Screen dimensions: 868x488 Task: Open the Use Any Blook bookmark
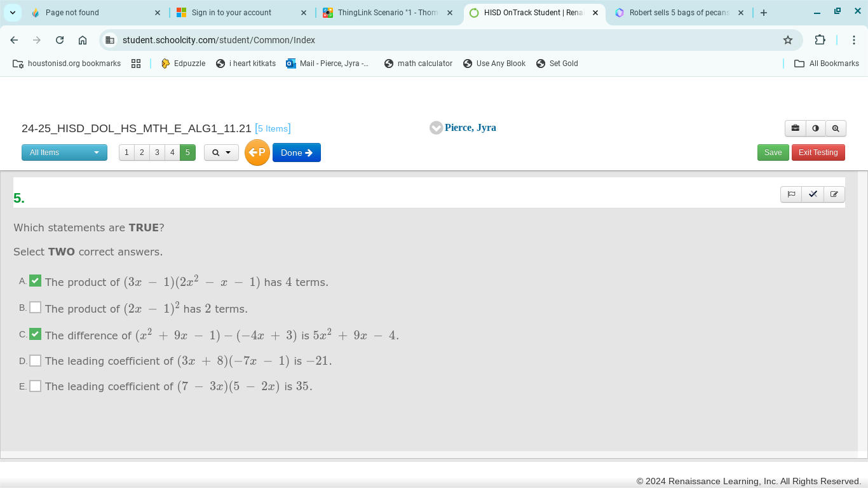click(x=494, y=64)
